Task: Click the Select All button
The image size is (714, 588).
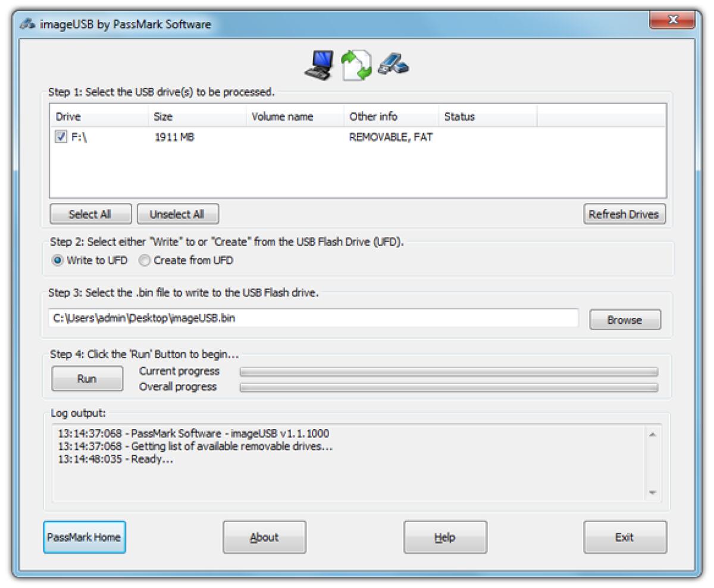Action: (x=89, y=214)
